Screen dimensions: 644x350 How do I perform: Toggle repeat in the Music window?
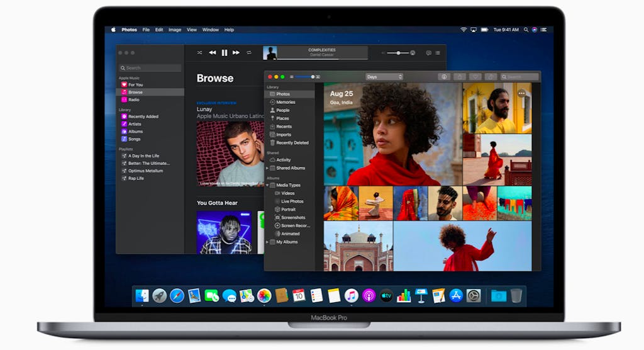pyautogui.click(x=249, y=53)
